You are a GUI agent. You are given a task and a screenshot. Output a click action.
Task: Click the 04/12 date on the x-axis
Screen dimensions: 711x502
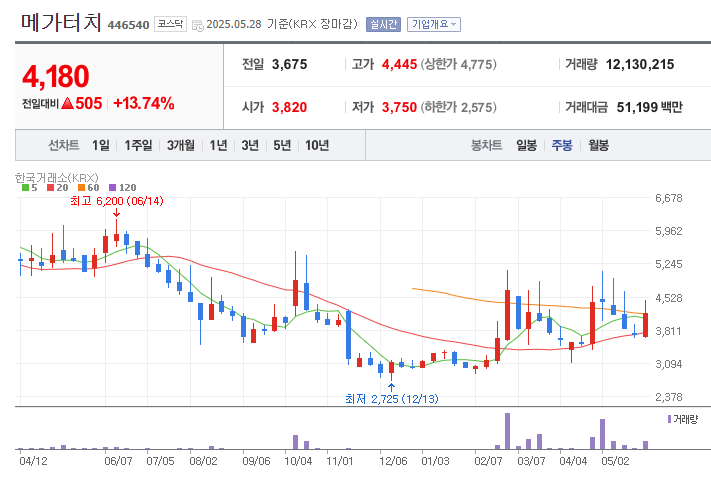(33, 461)
